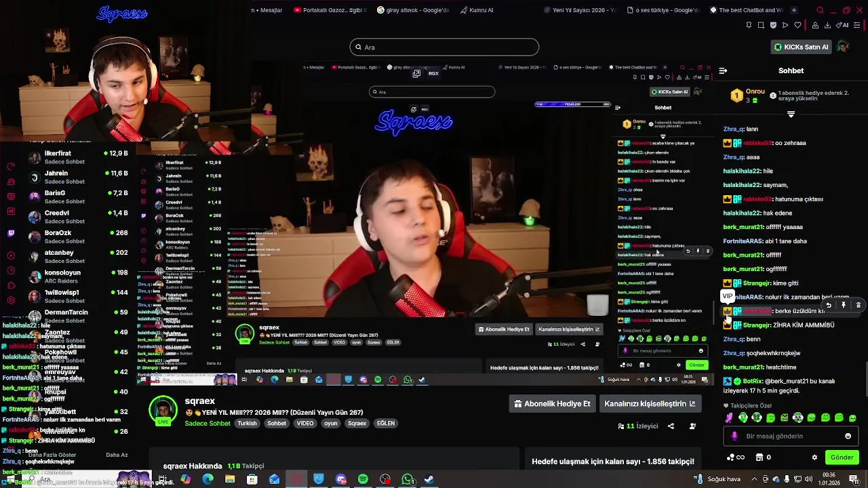This screenshot has height=488, width=868.
Task: Click Onrou top gifter name
Action: (755, 91)
